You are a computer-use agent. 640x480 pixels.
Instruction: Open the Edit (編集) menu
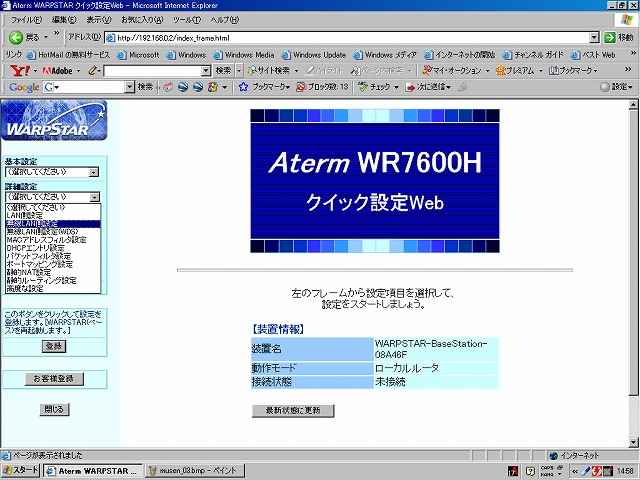pos(64,20)
